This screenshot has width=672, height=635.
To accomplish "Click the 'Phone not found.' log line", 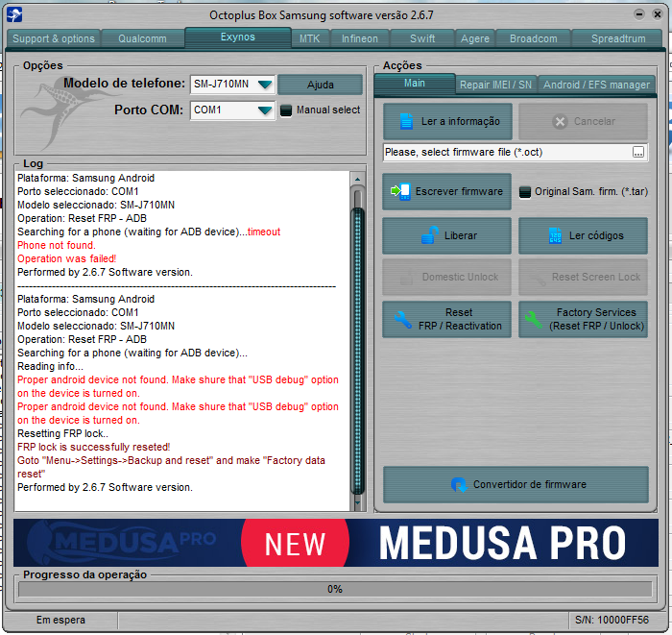I will (57, 245).
